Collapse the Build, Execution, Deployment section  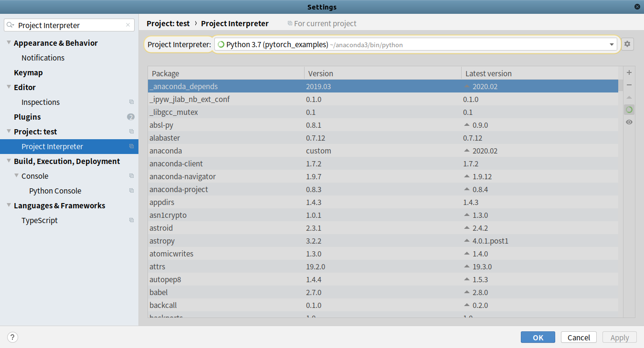(9, 161)
